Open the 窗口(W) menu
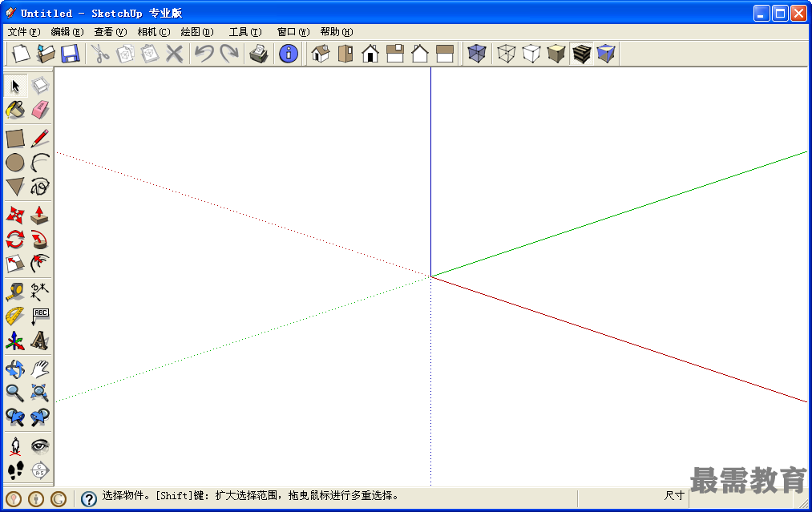The width and height of the screenshot is (812, 512). click(293, 32)
